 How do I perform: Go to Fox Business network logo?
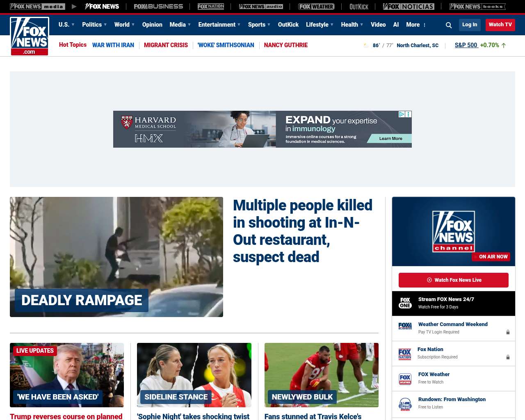coord(158,7)
